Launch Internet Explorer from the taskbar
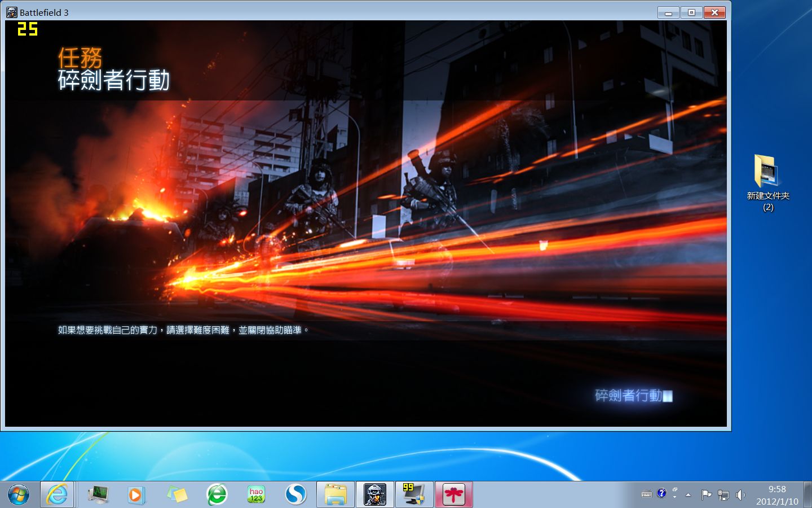 (x=57, y=495)
